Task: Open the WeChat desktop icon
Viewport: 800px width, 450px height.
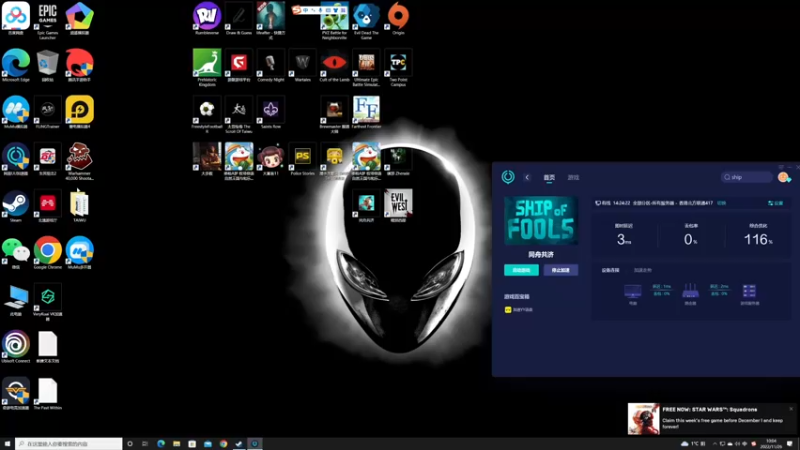Action: [16, 253]
